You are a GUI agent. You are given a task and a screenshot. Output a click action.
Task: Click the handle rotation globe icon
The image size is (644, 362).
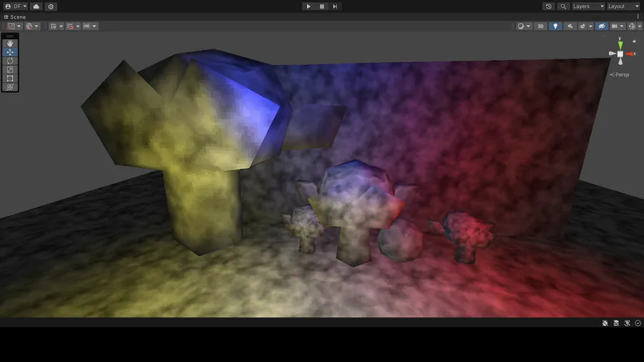[29, 26]
